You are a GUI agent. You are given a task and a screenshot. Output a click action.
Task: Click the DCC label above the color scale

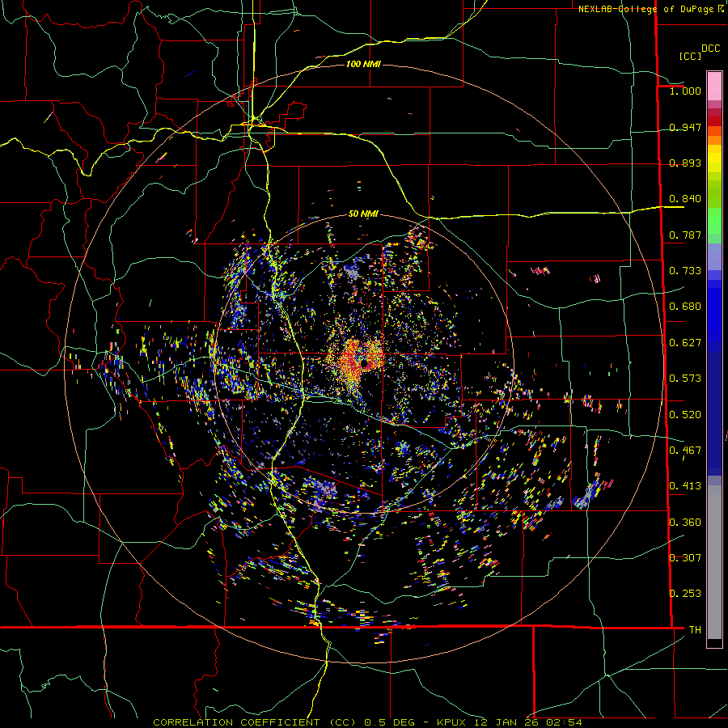pos(710,49)
